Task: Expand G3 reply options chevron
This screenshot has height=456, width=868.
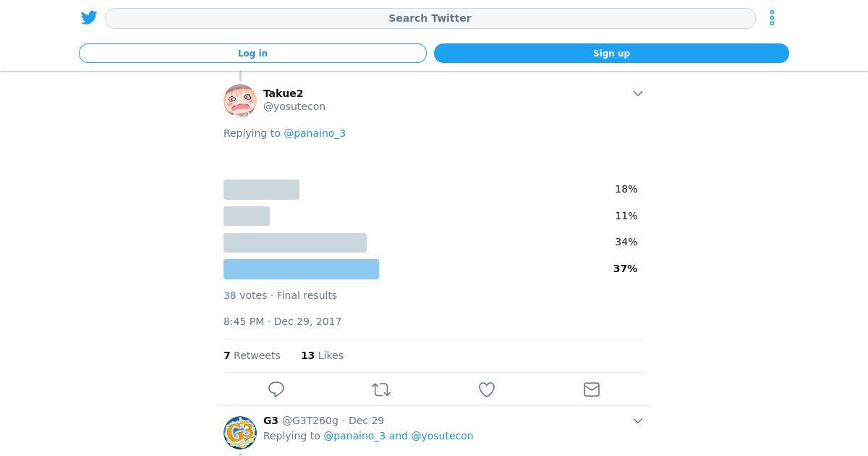Action: [x=638, y=421]
